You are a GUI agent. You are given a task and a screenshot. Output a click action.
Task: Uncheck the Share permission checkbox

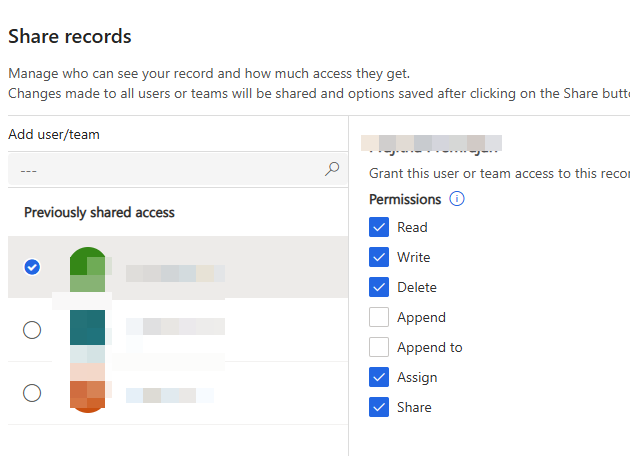(x=379, y=407)
